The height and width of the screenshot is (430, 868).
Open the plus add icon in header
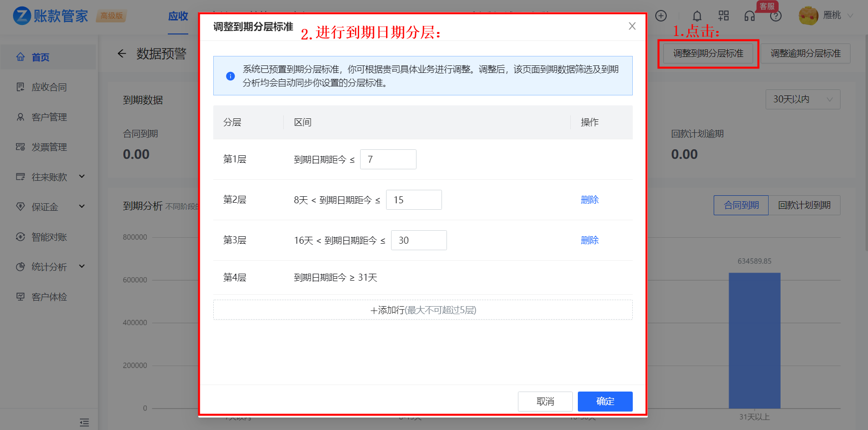[661, 16]
